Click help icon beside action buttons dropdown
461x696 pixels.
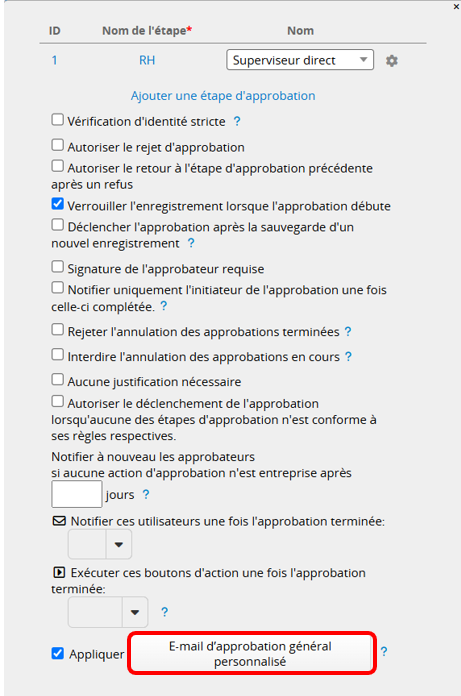(x=164, y=612)
